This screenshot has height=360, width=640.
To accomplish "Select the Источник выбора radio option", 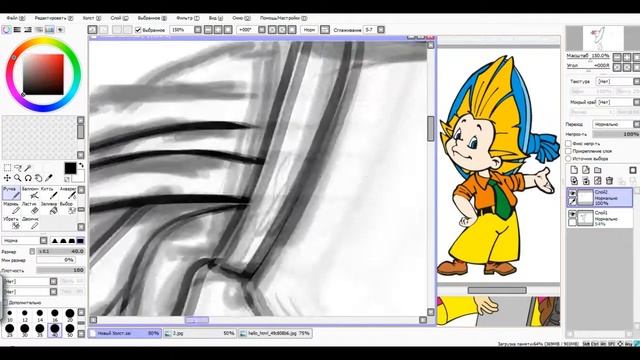I will click(x=568, y=158).
